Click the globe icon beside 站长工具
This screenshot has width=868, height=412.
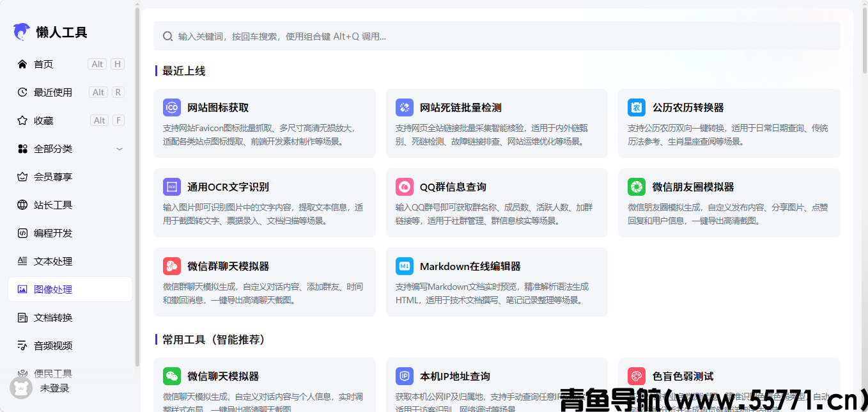(22, 205)
